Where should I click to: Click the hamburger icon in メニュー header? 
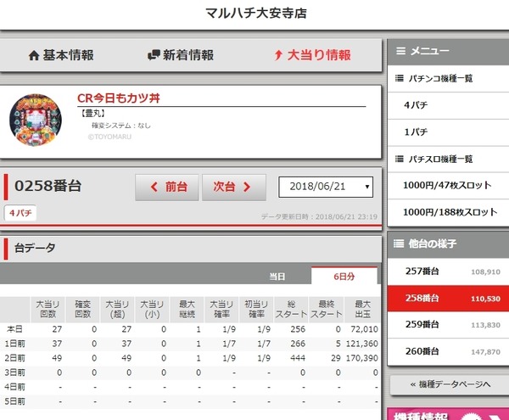click(400, 51)
